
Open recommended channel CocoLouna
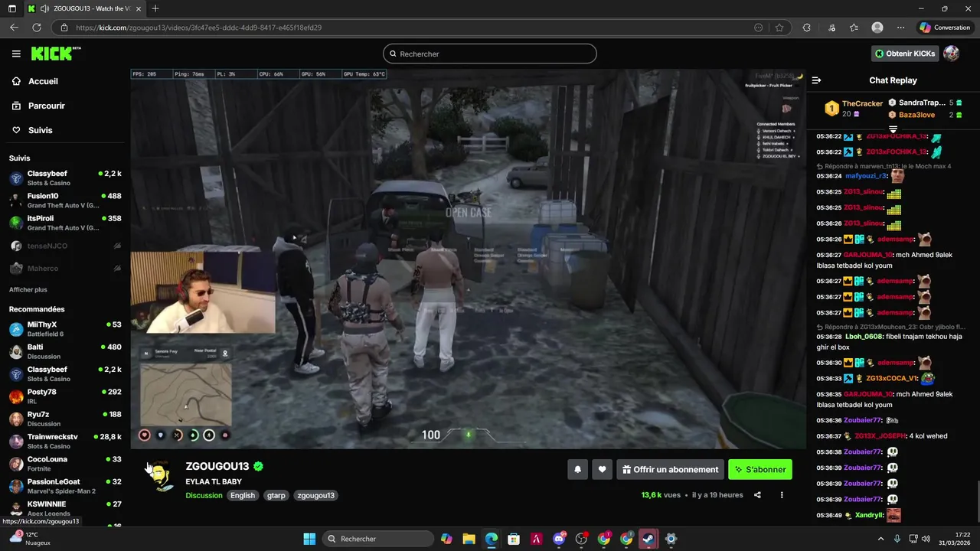(65, 464)
